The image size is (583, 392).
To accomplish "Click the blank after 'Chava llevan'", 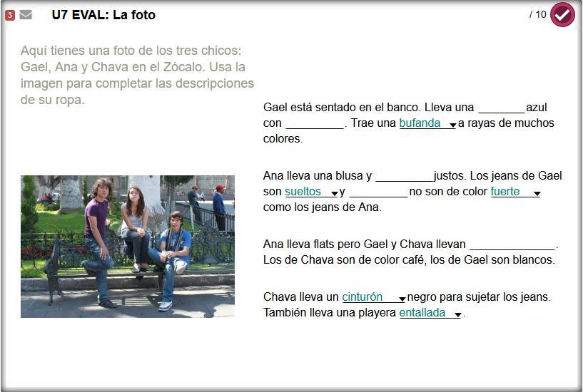I will click(513, 244).
